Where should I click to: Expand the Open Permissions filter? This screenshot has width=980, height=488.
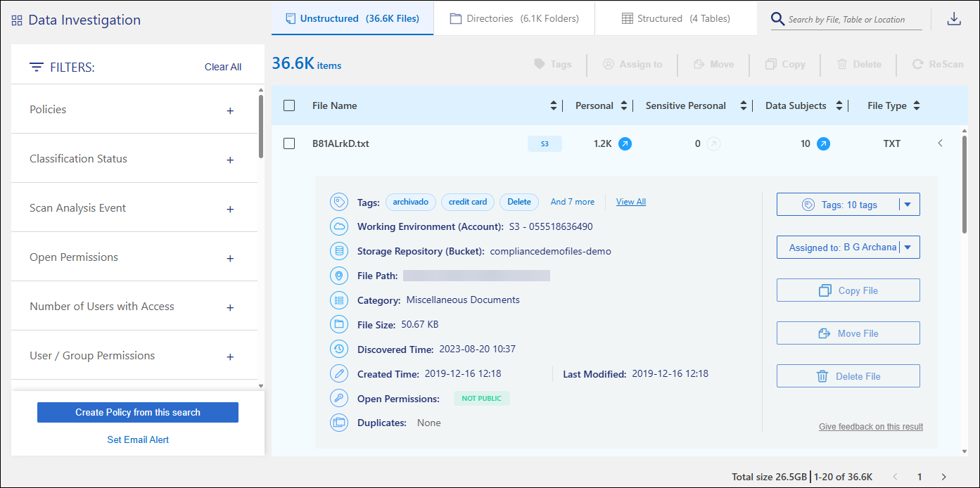click(x=229, y=258)
